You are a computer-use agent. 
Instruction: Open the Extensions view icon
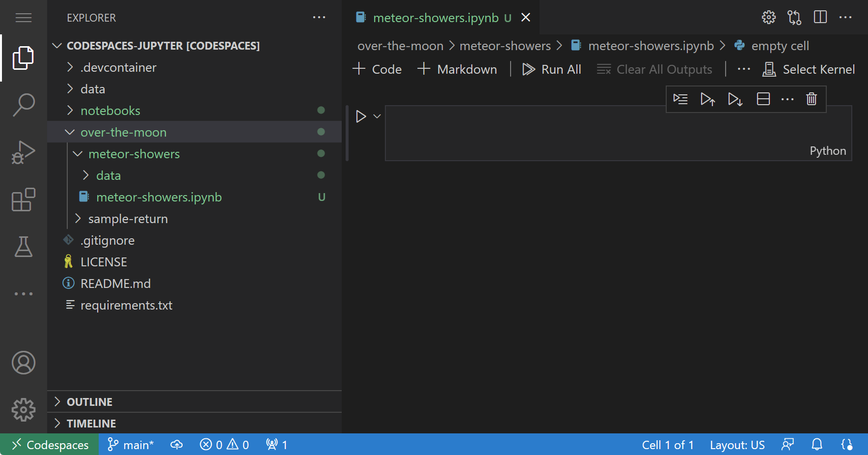click(24, 199)
